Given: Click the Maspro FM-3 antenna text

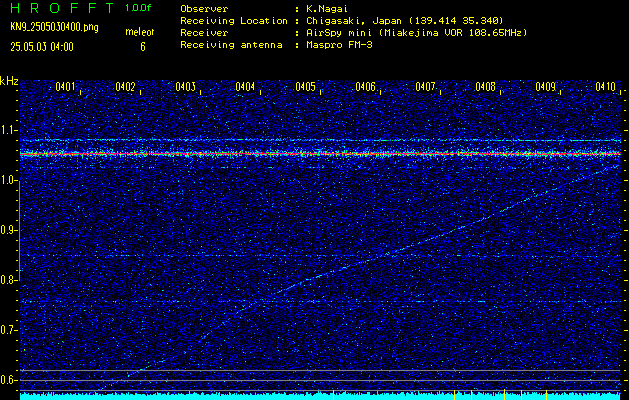Looking at the screenshot, I should click(x=339, y=45).
